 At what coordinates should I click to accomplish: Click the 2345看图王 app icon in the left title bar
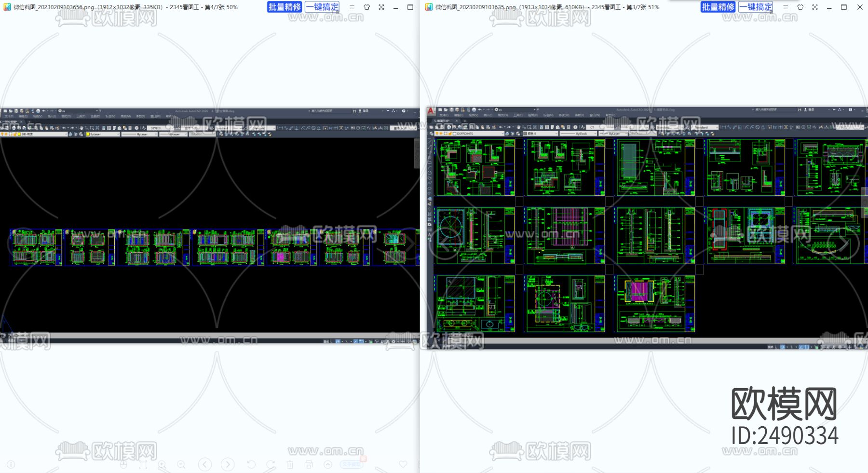(7, 7)
